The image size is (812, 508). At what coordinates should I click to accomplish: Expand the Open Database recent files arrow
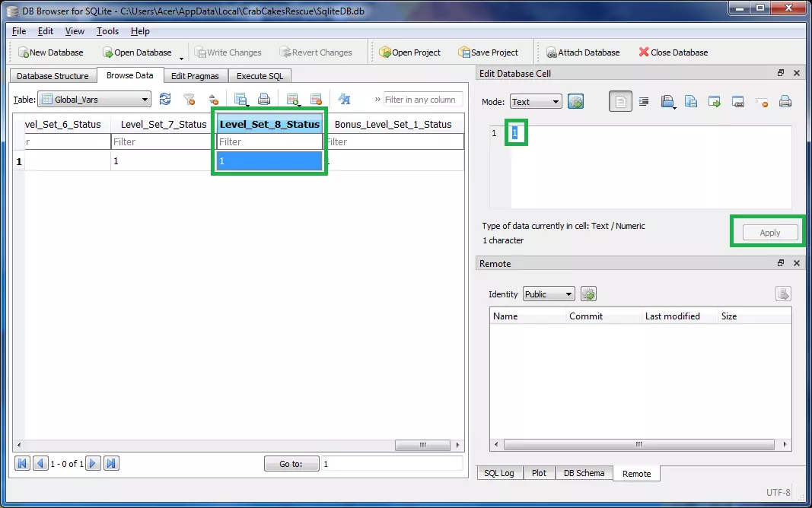(181, 57)
